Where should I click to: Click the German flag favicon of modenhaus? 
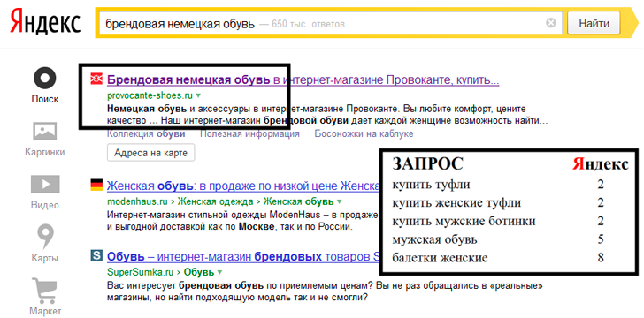[x=96, y=185]
